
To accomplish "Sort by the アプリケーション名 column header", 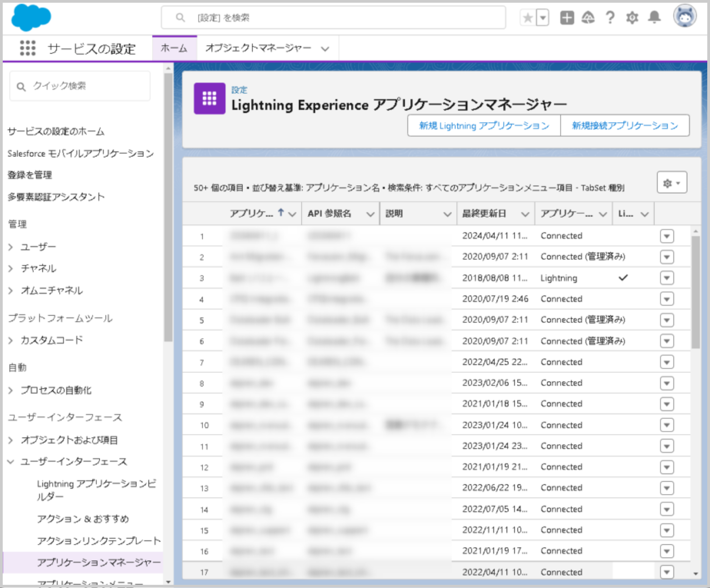I will tap(251, 213).
